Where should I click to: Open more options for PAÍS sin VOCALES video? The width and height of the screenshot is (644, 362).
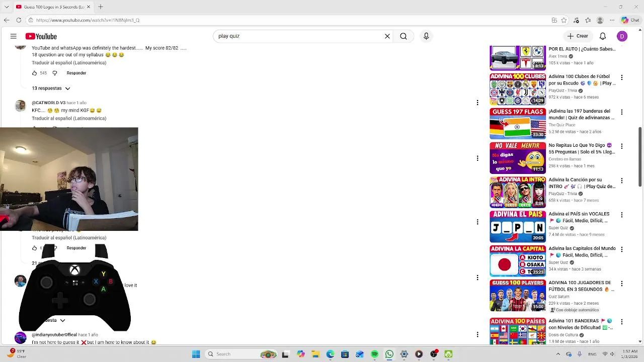[622, 215]
